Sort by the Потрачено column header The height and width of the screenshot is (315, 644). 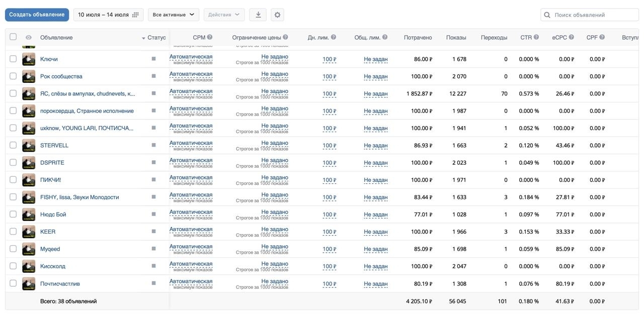pyautogui.click(x=418, y=38)
